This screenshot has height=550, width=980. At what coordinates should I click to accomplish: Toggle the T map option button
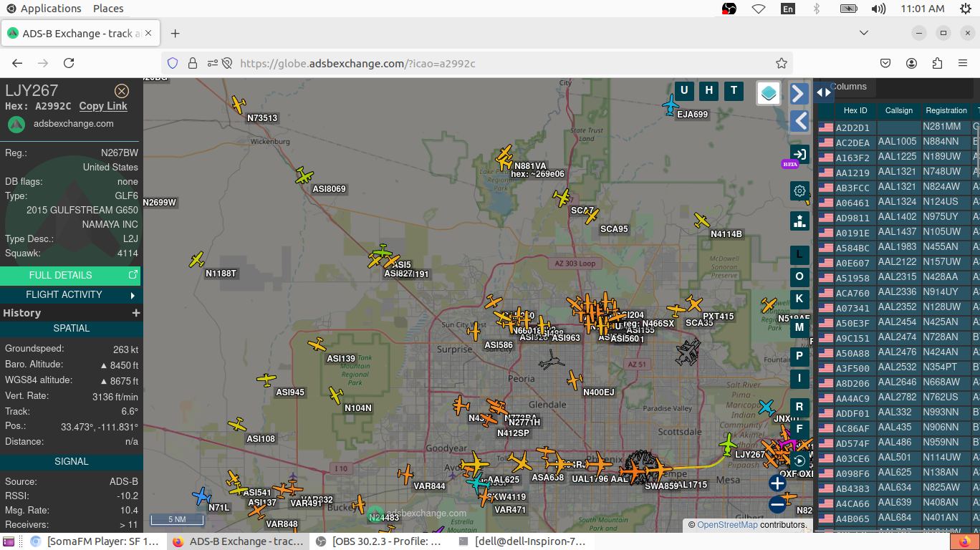[734, 90]
